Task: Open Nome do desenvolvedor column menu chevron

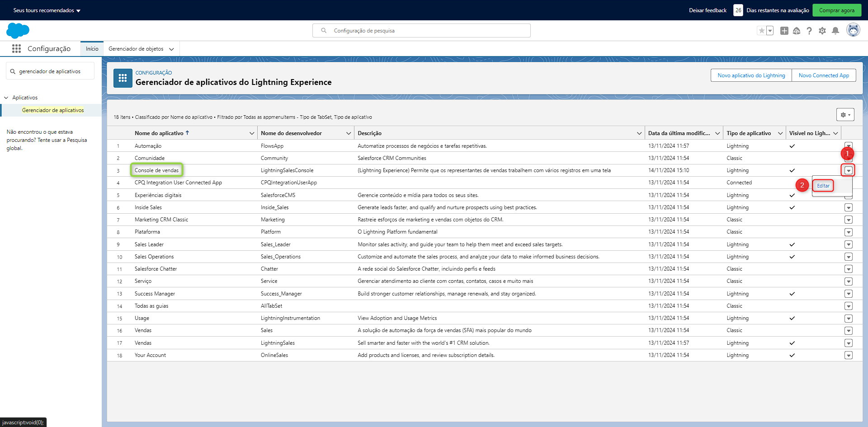Action: click(349, 133)
